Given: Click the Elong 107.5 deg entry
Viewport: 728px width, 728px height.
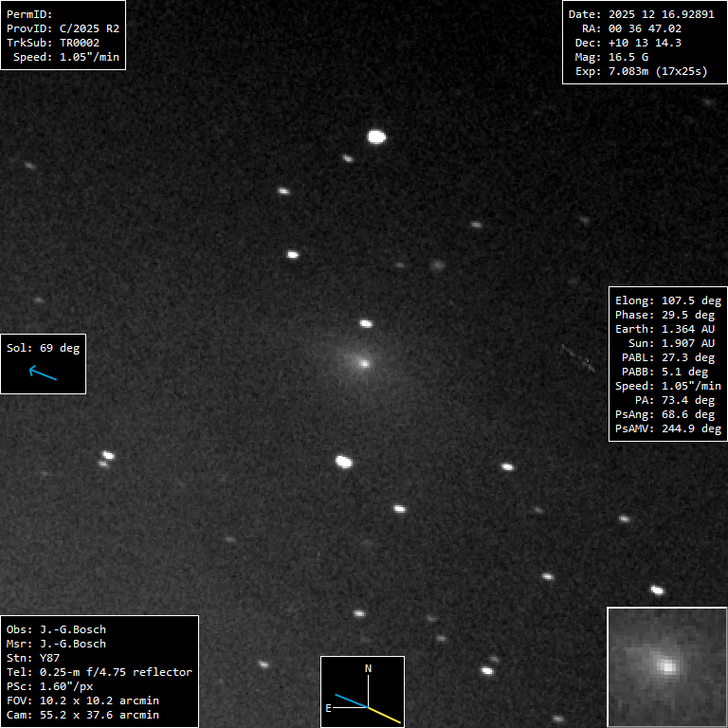Looking at the screenshot, I should (x=667, y=300).
